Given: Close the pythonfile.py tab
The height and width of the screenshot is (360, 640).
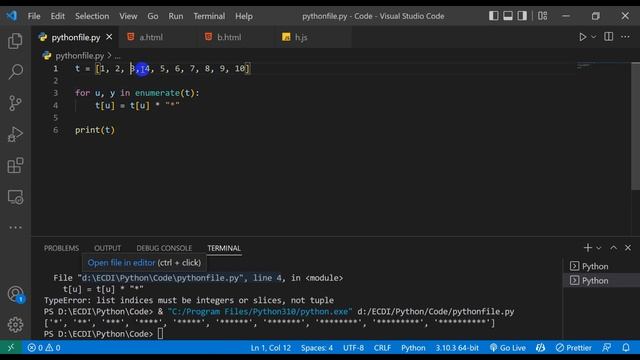Looking at the screenshot, I should tap(109, 37).
